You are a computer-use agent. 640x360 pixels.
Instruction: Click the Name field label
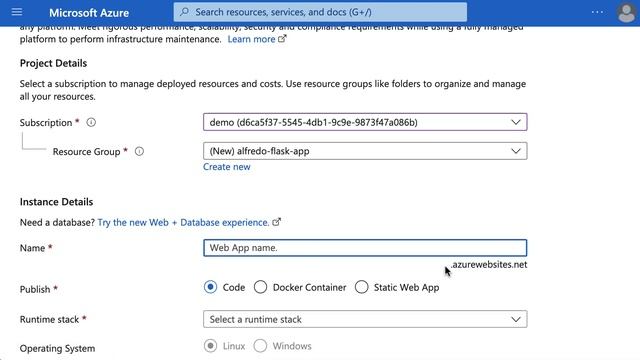(32, 248)
